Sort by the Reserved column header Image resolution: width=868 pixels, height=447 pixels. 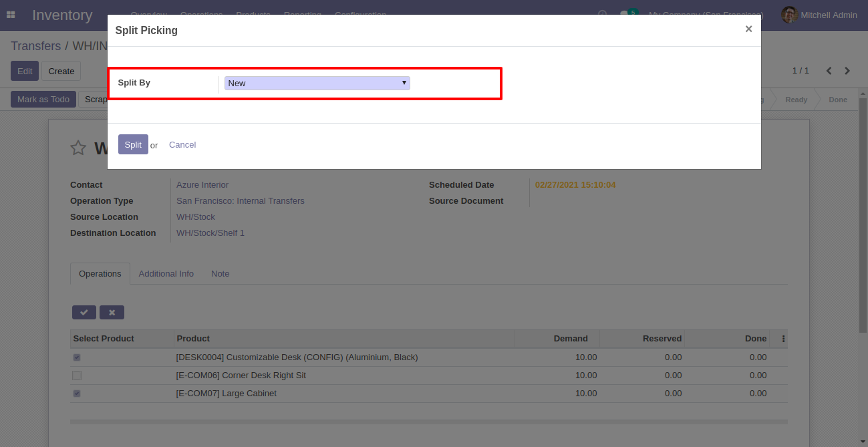[x=642, y=339]
